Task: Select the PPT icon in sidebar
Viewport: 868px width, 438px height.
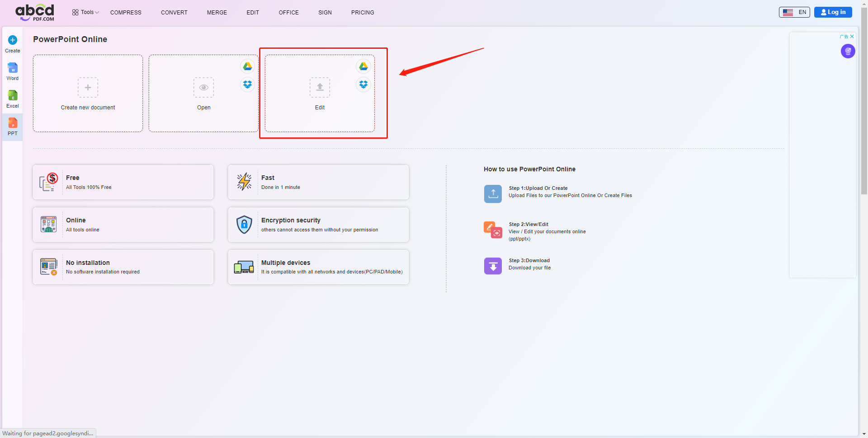Action: 13,123
